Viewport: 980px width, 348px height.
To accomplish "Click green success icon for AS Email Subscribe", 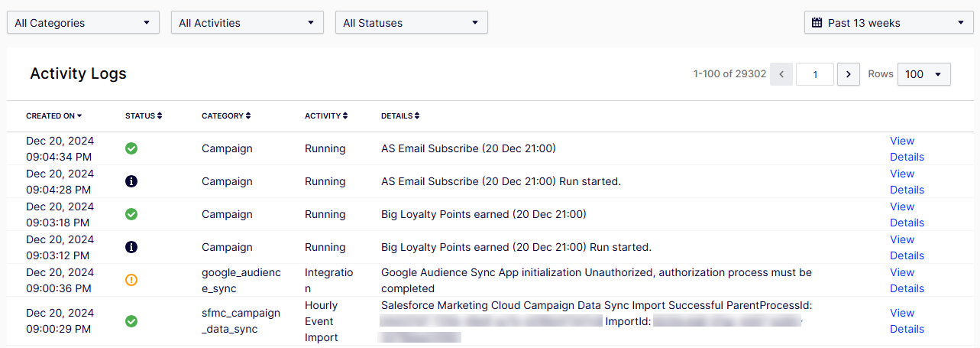I will pyautogui.click(x=131, y=148).
